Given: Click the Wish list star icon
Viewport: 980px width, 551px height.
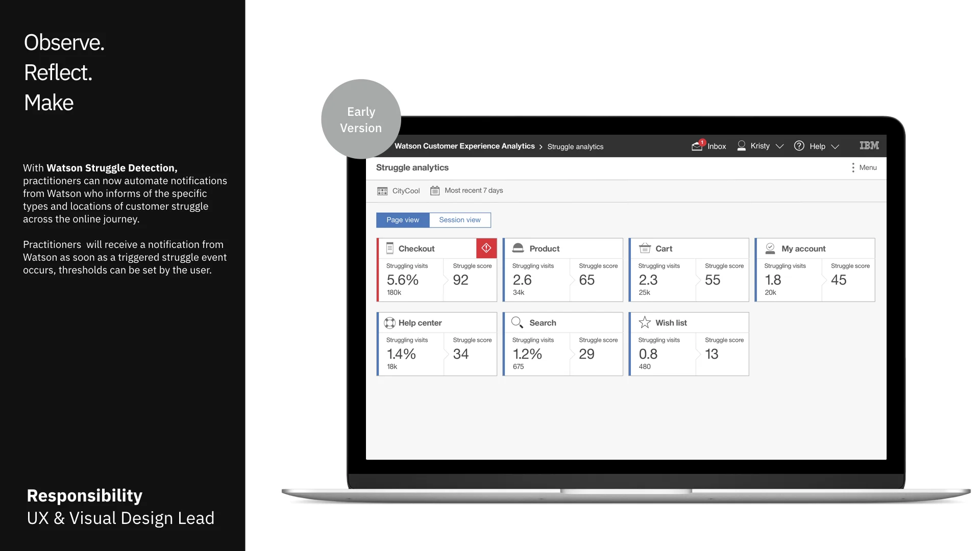Looking at the screenshot, I should click(645, 322).
